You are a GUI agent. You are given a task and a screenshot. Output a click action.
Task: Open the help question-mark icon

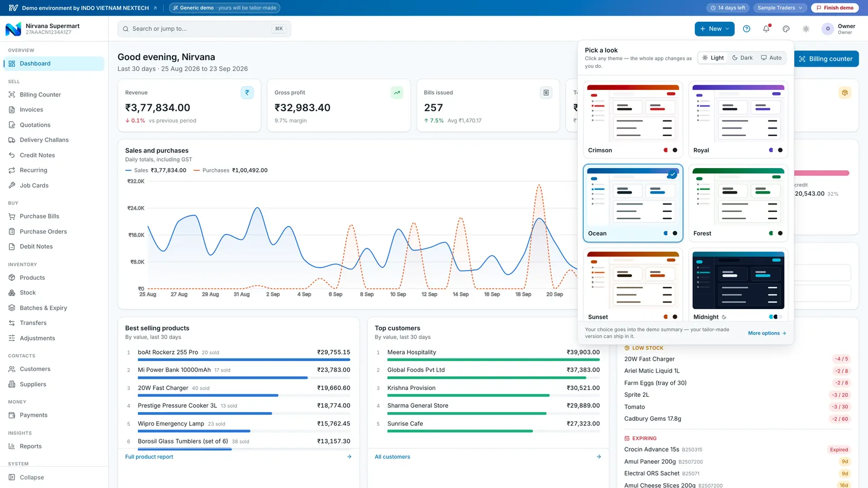746,29
